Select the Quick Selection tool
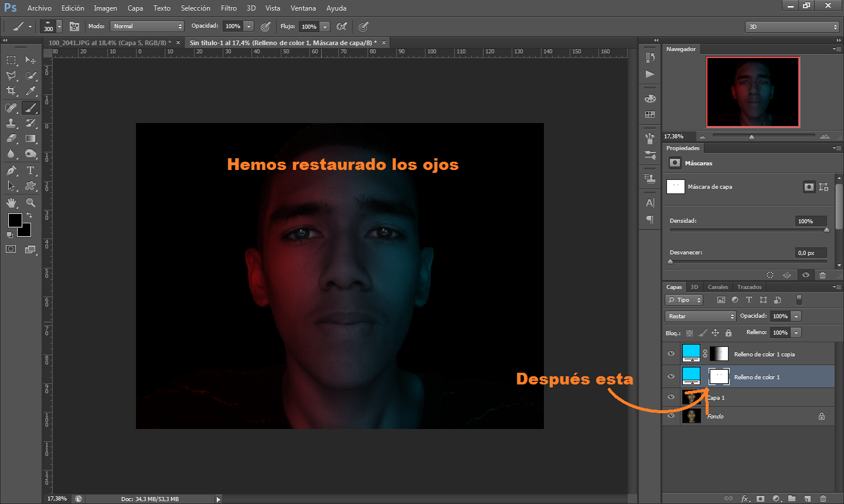The image size is (844, 504). click(30, 76)
